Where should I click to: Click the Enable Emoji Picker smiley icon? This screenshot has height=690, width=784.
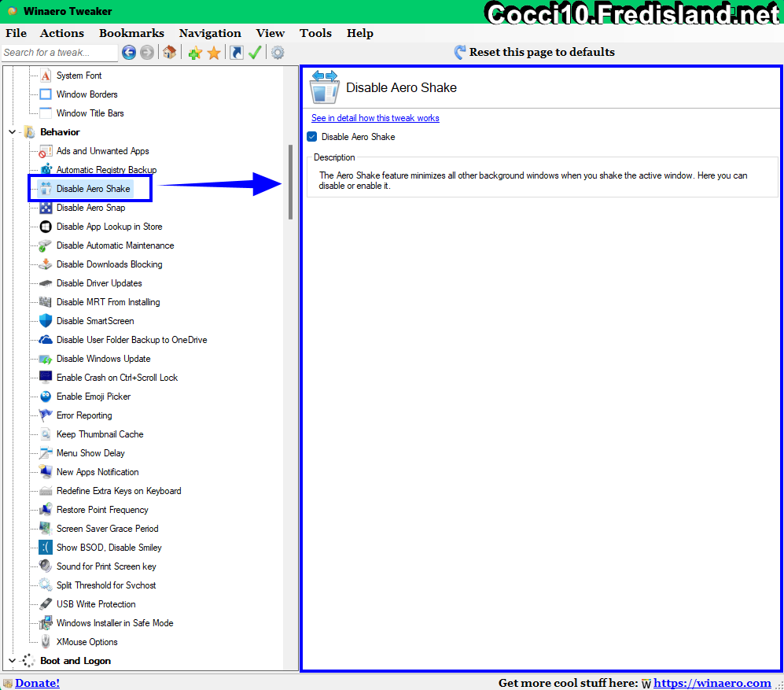point(46,397)
